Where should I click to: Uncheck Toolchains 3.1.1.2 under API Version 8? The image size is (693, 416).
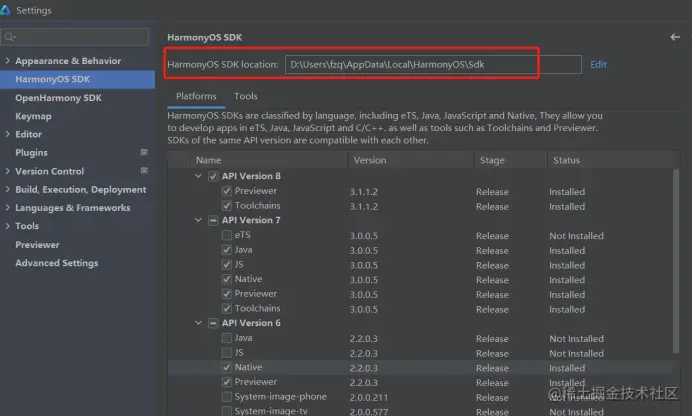[227, 206]
